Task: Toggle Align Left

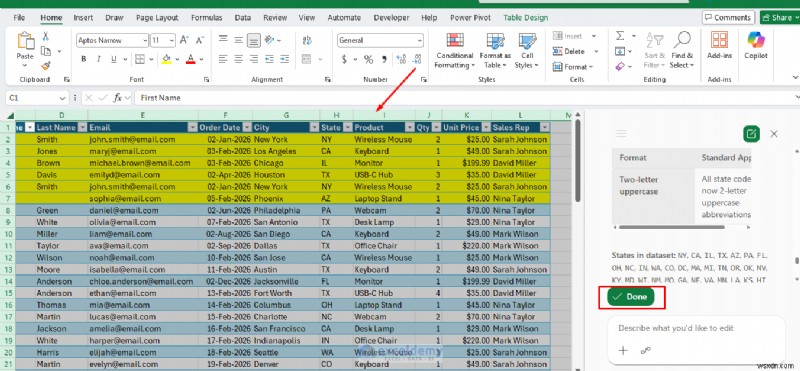Action: click(223, 59)
